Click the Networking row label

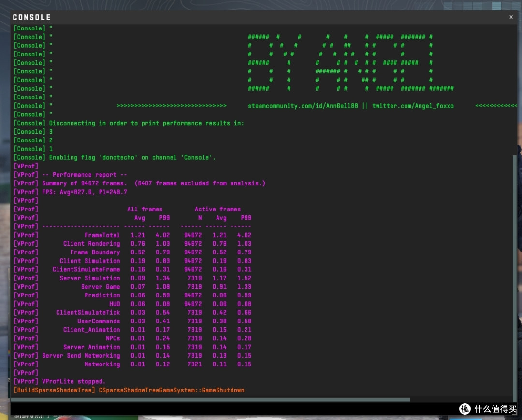tap(102, 364)
